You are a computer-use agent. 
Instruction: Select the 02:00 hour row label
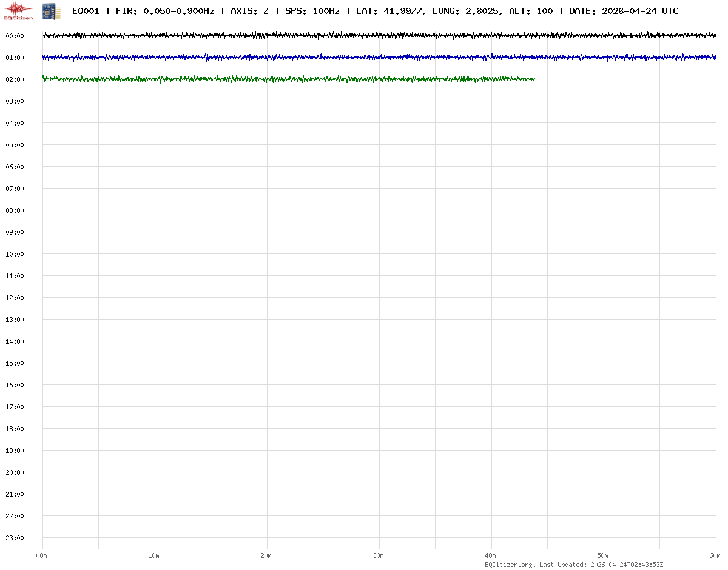(15, 79)
